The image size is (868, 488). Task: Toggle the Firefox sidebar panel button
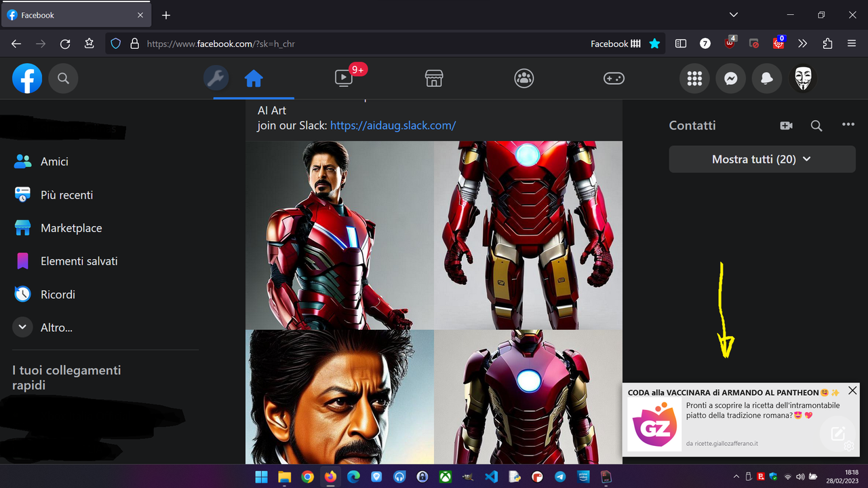point(681,43)
